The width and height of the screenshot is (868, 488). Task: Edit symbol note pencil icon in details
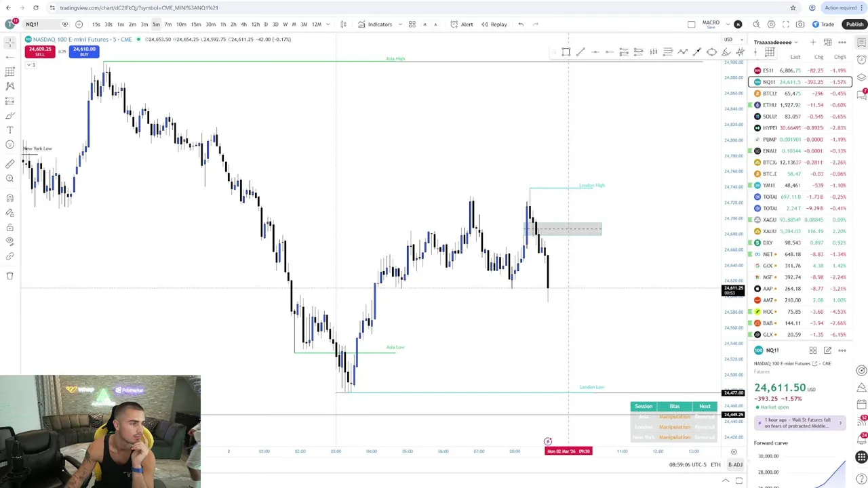[827, 350]
